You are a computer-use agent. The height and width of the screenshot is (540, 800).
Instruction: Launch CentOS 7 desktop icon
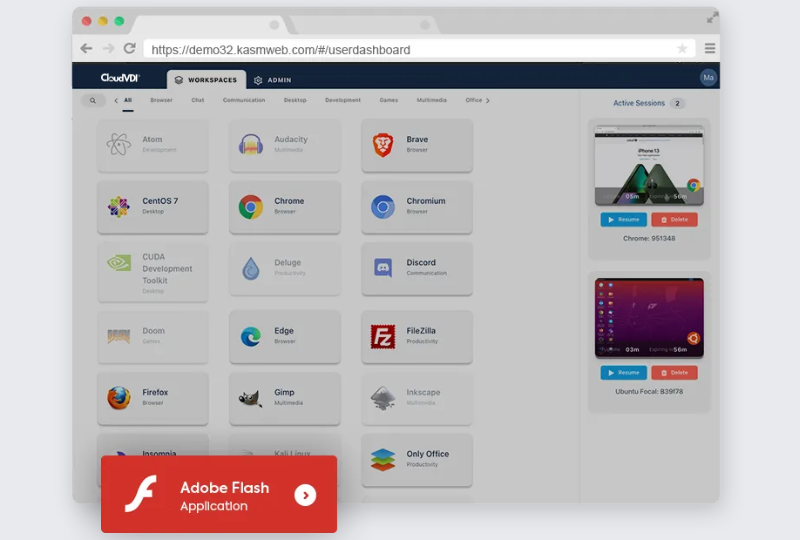point(118,207)
